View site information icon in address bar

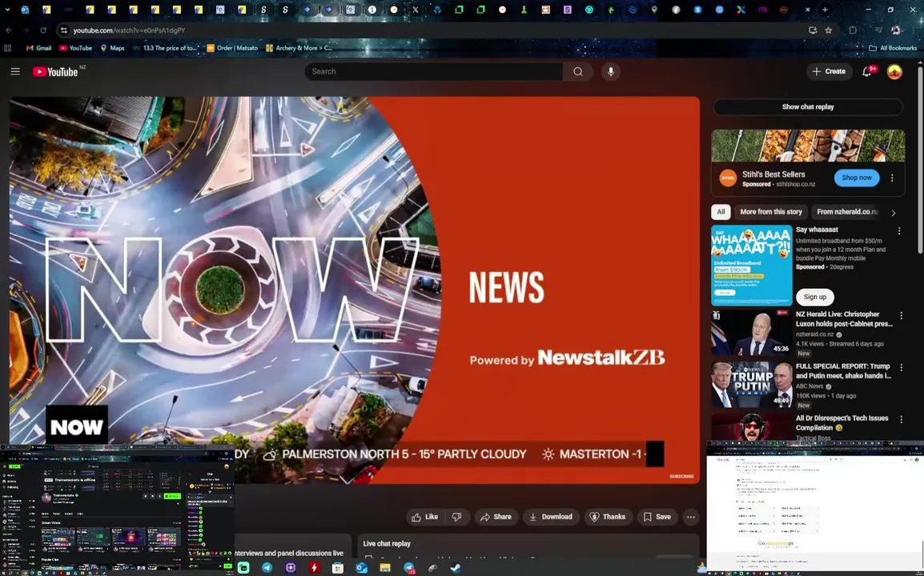63,30
